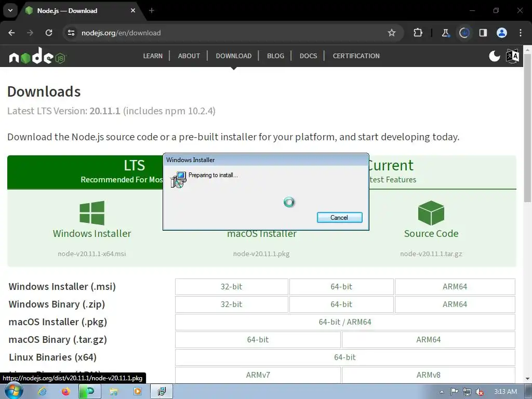The height and width of the screenshot is (399, 532).
Task: Download macOS Binary (.tar.gz) ARM64
Action: click(x=429, y=340)
